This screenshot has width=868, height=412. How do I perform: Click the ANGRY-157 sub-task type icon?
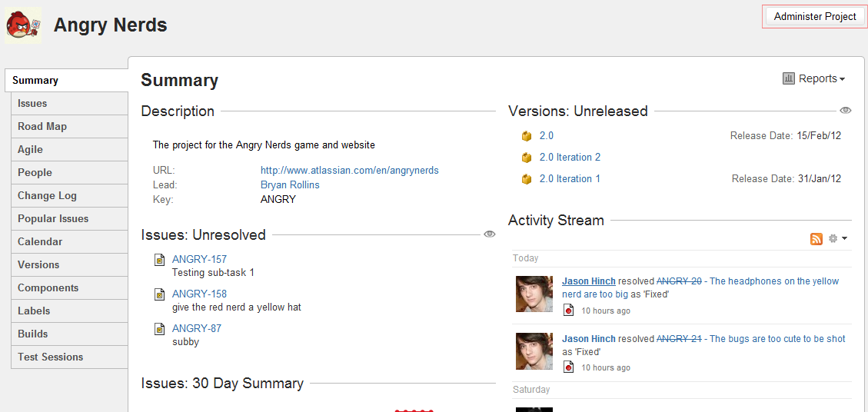point(159,260)
